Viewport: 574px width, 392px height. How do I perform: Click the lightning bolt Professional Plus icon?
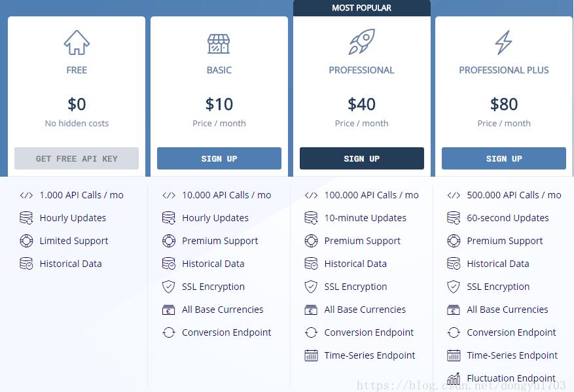503,43
